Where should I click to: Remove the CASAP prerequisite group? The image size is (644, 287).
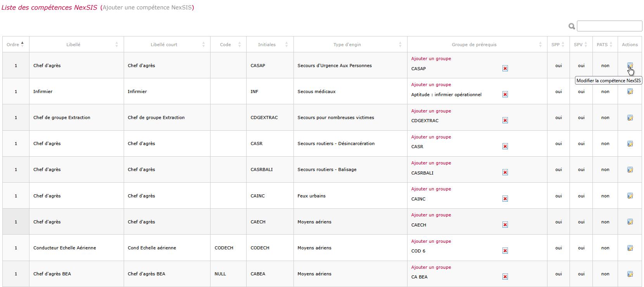[x=505, y=68]
